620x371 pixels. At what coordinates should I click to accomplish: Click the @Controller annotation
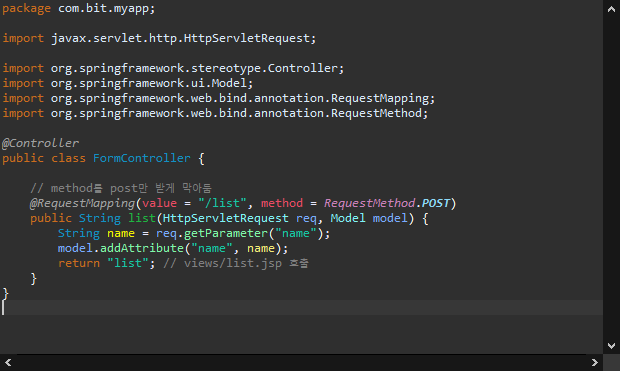[x=40, y=143]
